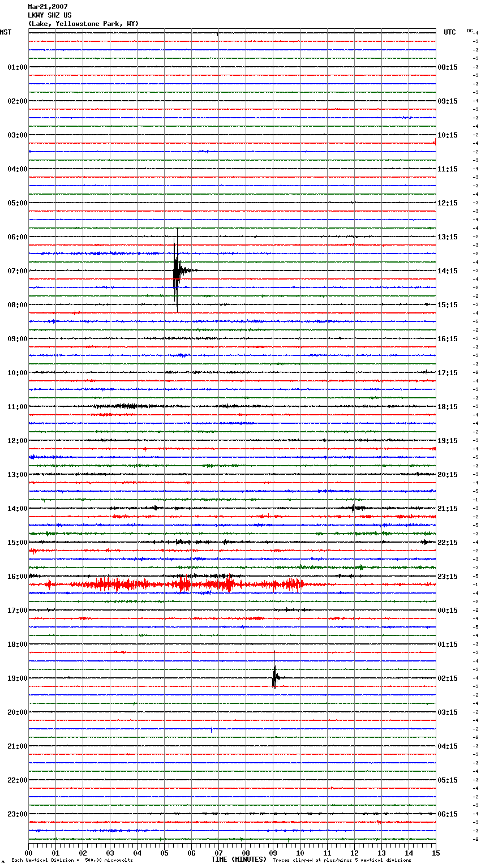Viewport: 481px width, 868px height.
Task: Pick the 22:15 UTC time label
Action: pyautogui.click(x=448, y=543)
